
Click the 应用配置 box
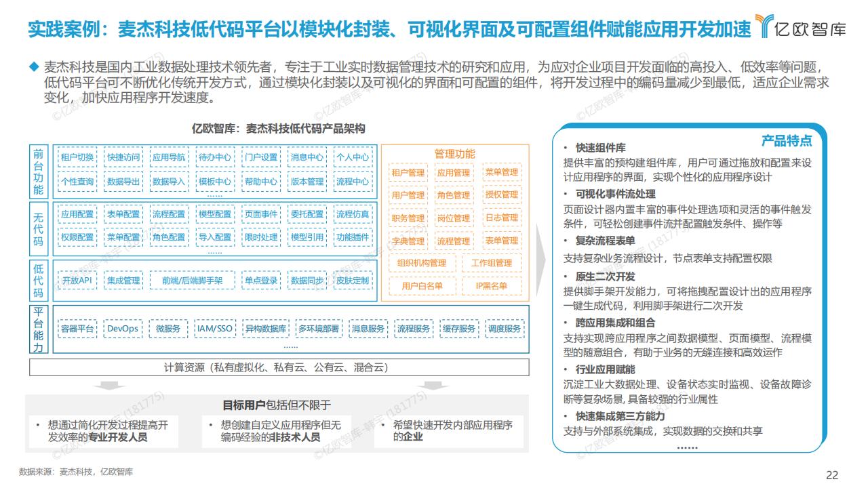pos(77,214)
